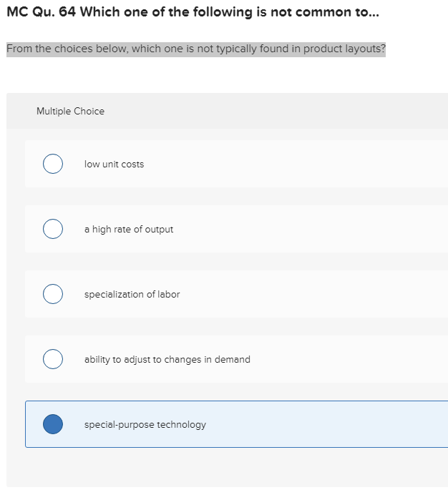The image size is (448, 495).
Task: Click the 'a high rate of output' answer text
Action: tap(129, 230)
